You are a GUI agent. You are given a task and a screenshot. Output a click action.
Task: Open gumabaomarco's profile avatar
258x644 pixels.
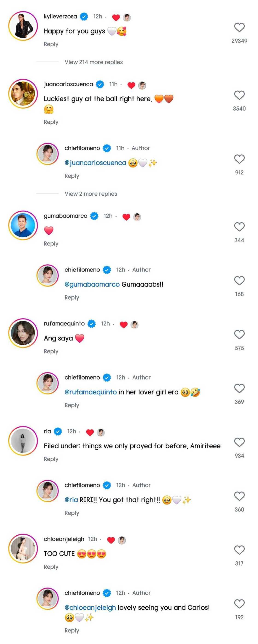tap(23, 225)
